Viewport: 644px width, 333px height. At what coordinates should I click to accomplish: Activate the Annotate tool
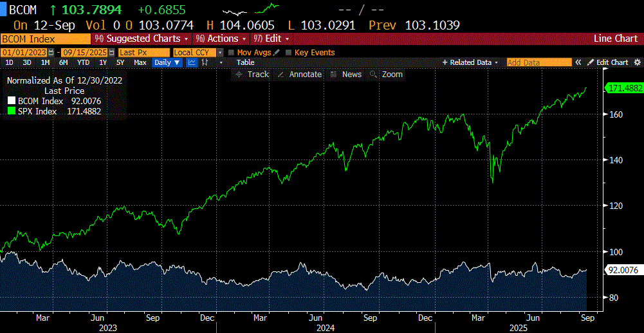300,75
